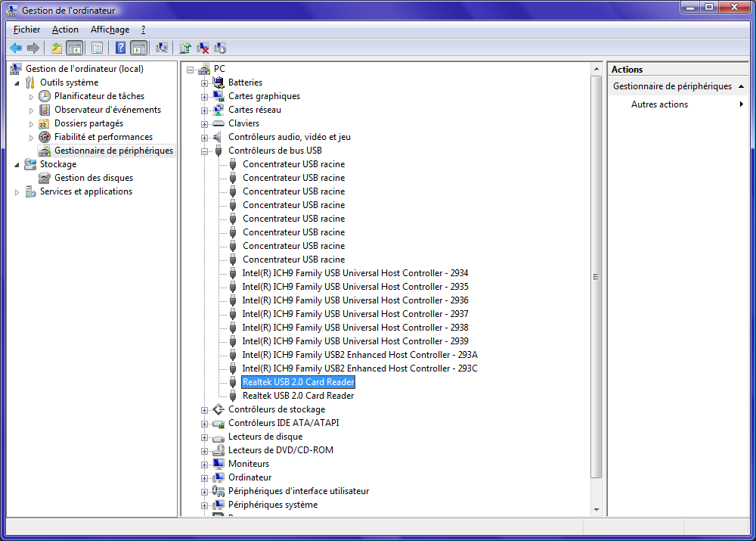
Task: Select Périphériques système category
Action: [273, 505]
